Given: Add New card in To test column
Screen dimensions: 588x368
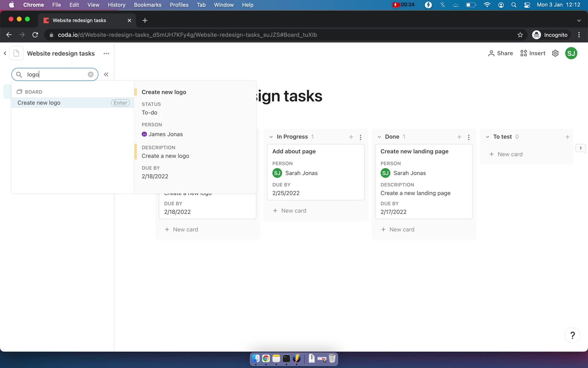Looking at the screenshot, I should point(506,154).
